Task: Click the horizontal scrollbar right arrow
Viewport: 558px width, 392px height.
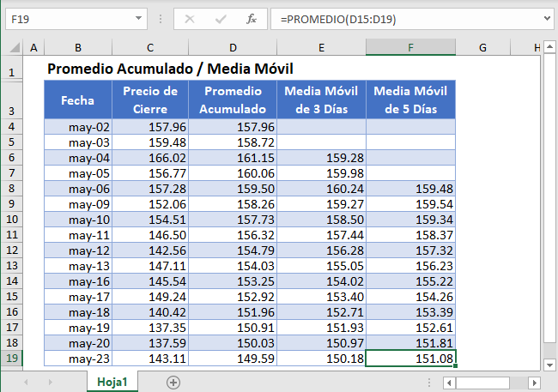Action: click(534, 383)
